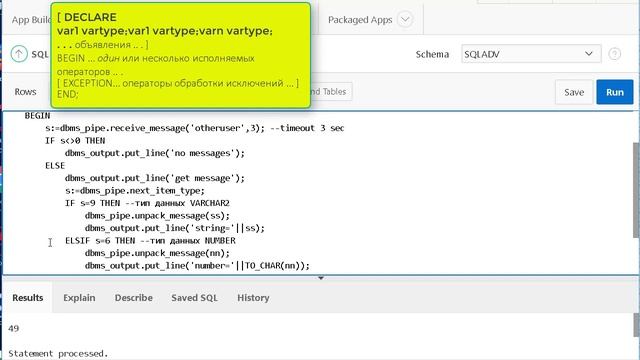Click the put_line('get message') line

pyautogui.click(x=155, y=178)
